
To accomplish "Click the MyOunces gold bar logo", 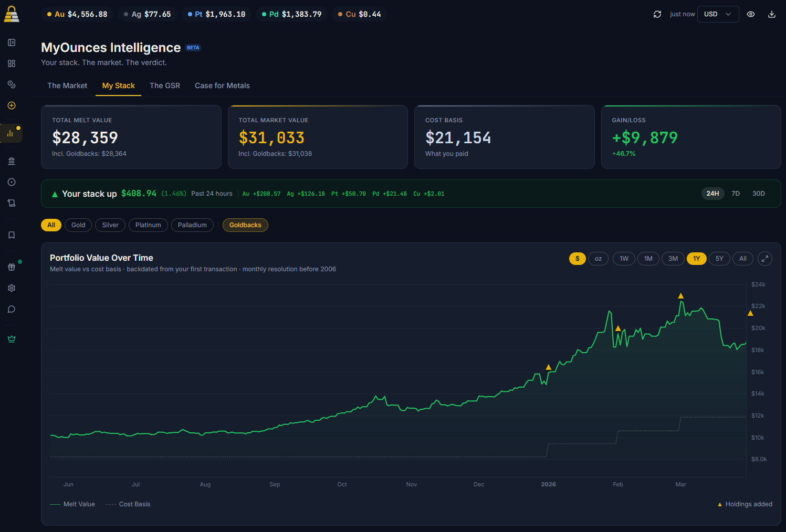I will point(12,14).
